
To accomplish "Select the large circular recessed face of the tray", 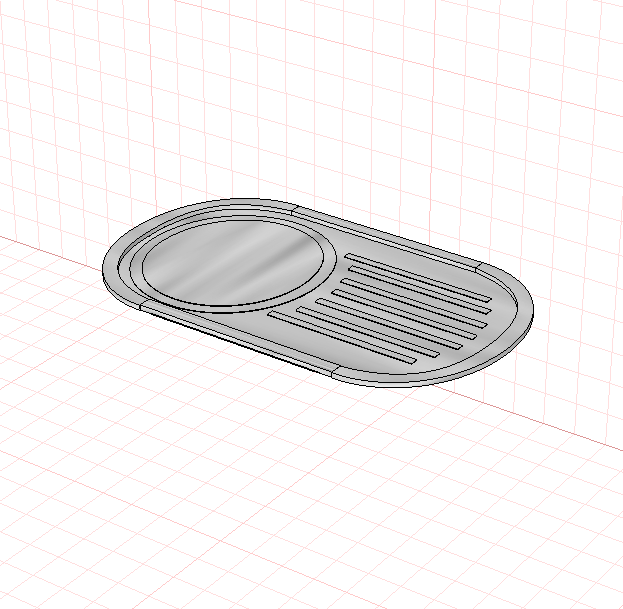I will pos(232,263).
